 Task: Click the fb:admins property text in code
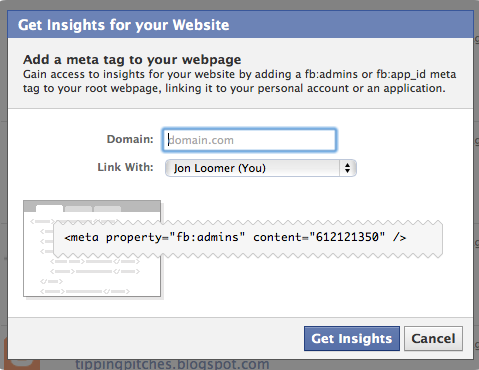click(x=207, y=237)
